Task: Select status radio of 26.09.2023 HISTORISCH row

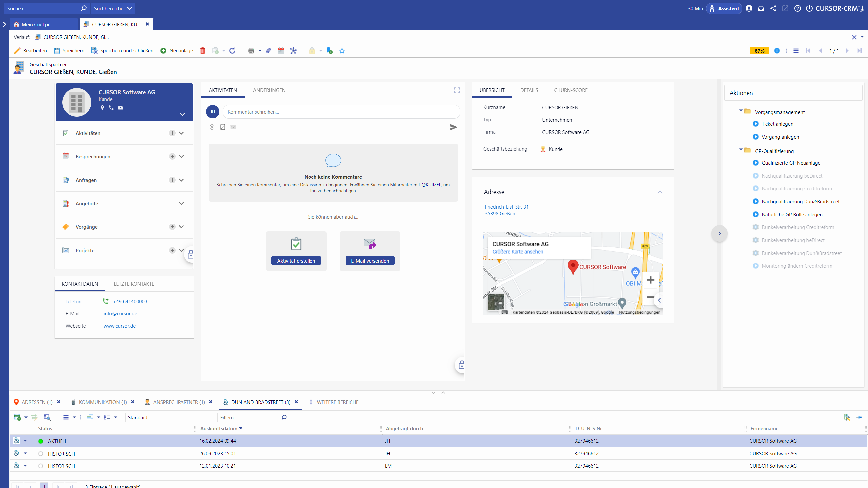Action: click(x=41, y=454)
